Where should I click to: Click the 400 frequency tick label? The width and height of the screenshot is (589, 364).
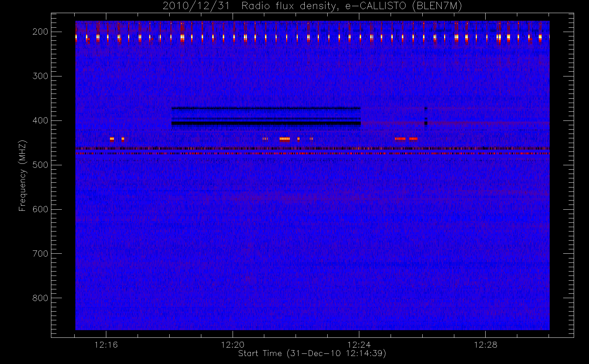pos(40,120)
